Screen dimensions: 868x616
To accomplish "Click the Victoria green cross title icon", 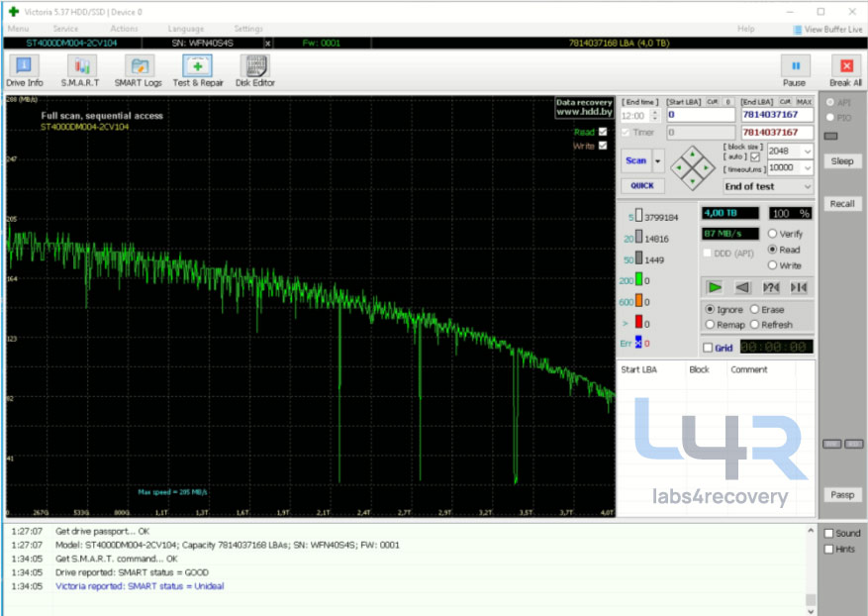I will click(14, 12).
